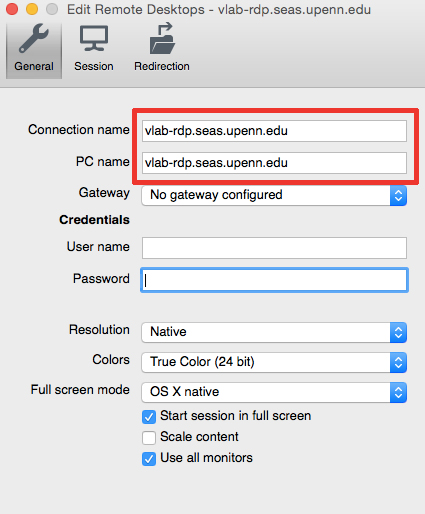Viewport: 425px width, 514px height.
Task: Close the Edit Remote Desktops window
Action: (x=12, y=9)
